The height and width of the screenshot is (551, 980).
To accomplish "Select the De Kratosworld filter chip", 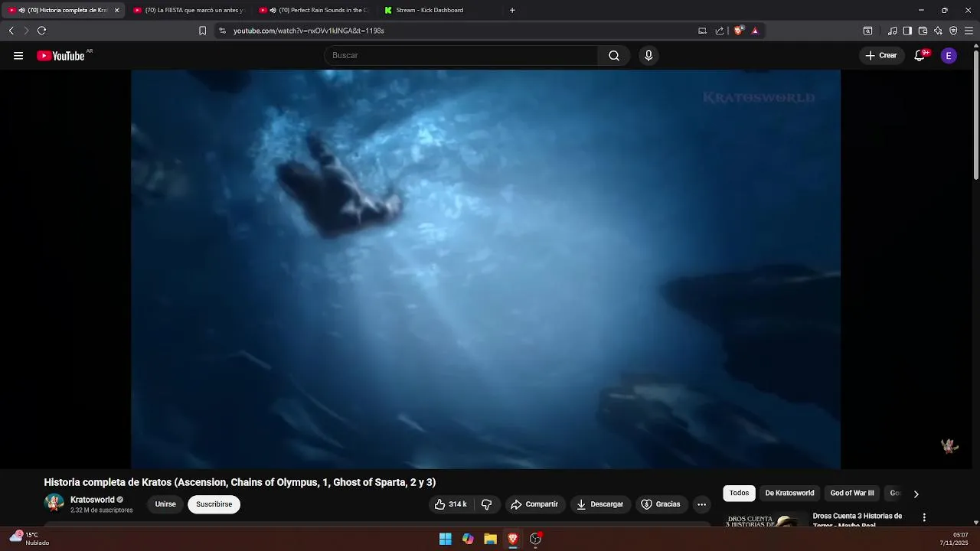I will tap(789, 494).
